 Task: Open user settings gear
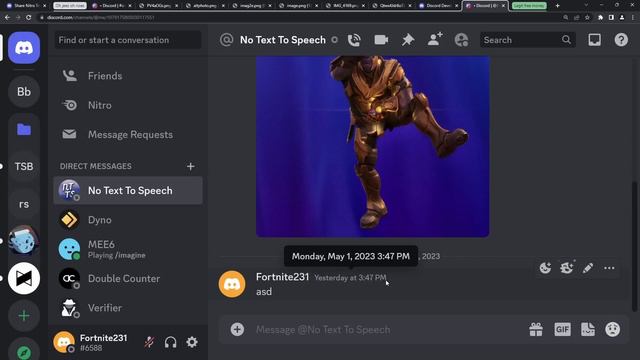tap(192, 342)
